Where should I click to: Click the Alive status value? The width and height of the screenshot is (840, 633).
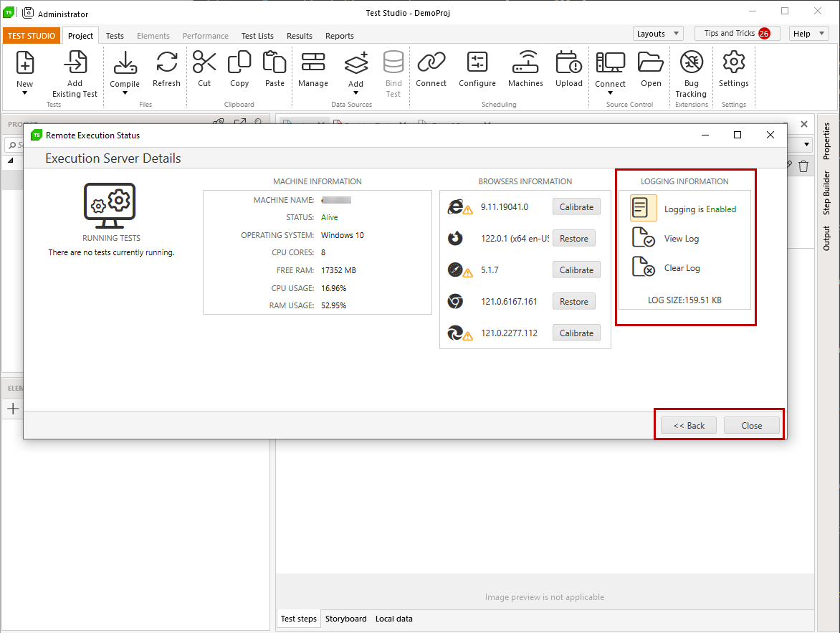(x=330, y=217)
